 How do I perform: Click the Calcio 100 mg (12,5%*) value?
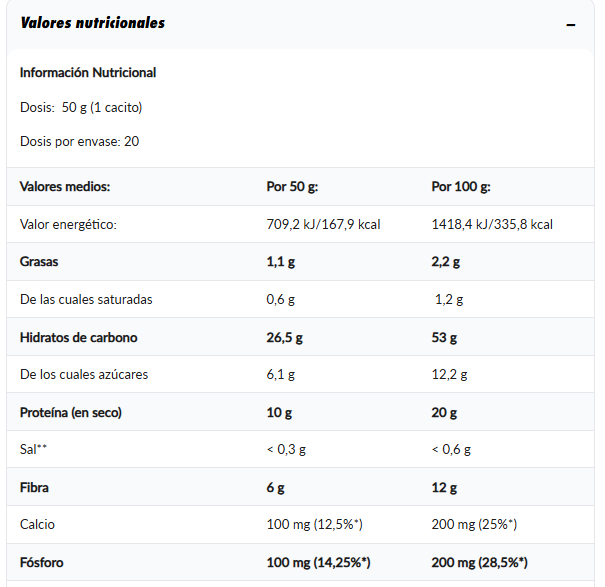coord(314,524)
